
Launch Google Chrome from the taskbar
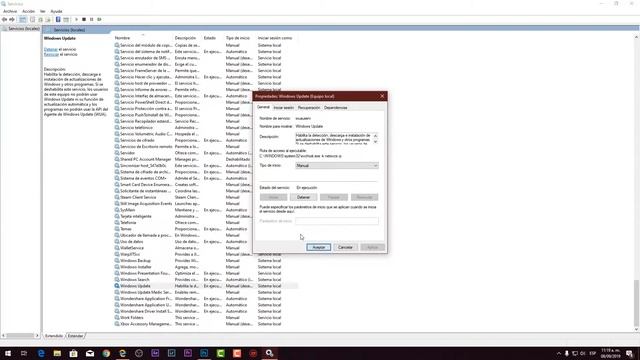pyautogui.click(x=106, y=353)
